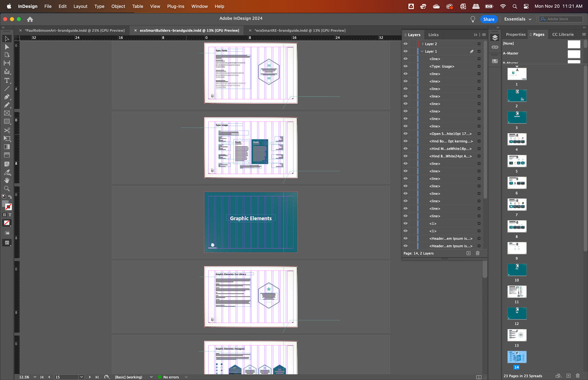Toggle visibility of first <Header...em Ipsum is...> item
Image resolution: width=588 pixels, height=380 pixels.
(405, 238)
